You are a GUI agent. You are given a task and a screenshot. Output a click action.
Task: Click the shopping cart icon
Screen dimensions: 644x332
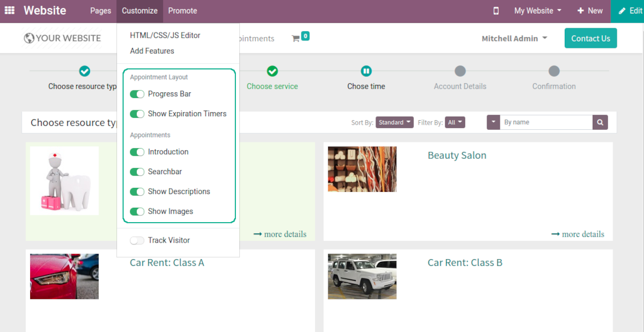pos(295,38)
